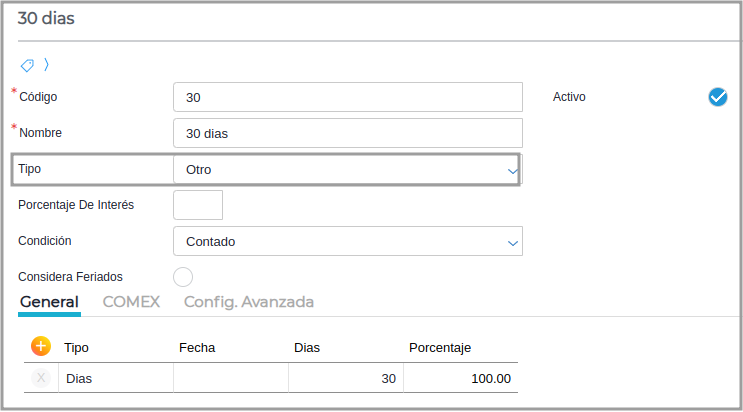Click the Fecha column header
This screenshot has width=743, height=412.
[197, 347]
